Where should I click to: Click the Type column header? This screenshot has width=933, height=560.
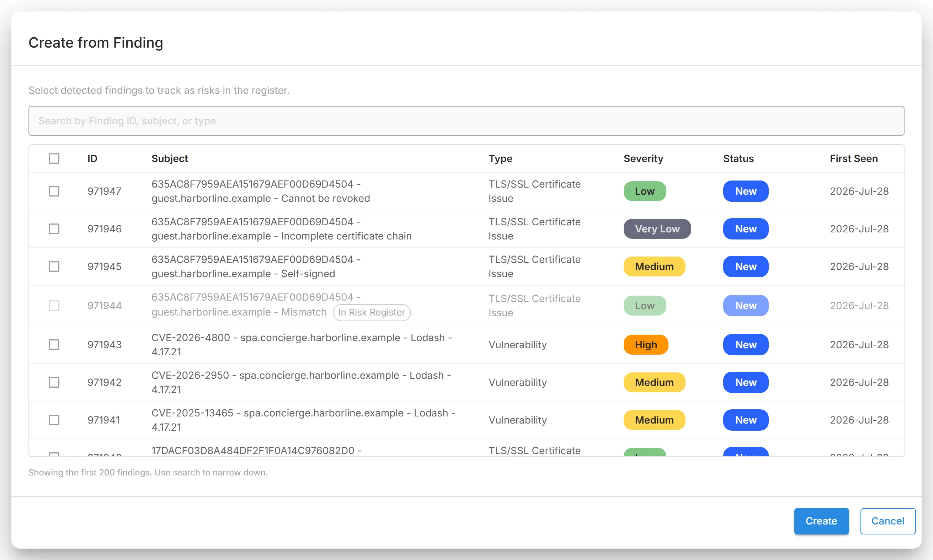pyautogui.click(x=500, y=158)
